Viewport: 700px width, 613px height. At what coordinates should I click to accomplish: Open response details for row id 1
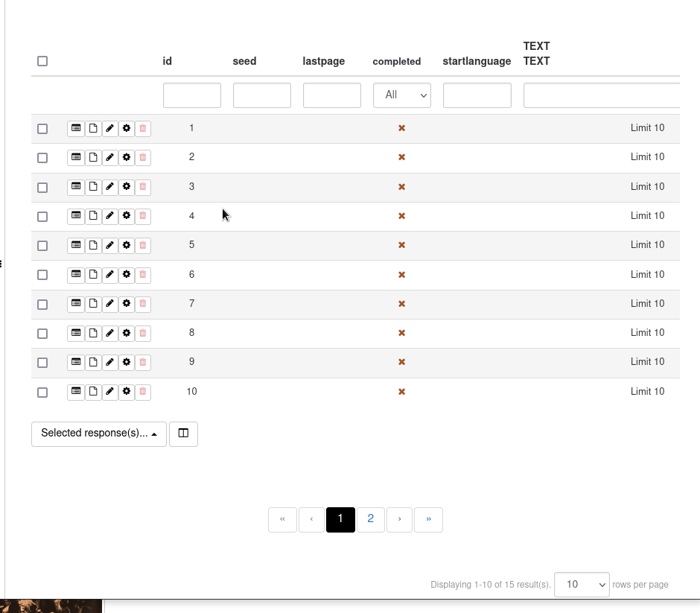(76, 129)
